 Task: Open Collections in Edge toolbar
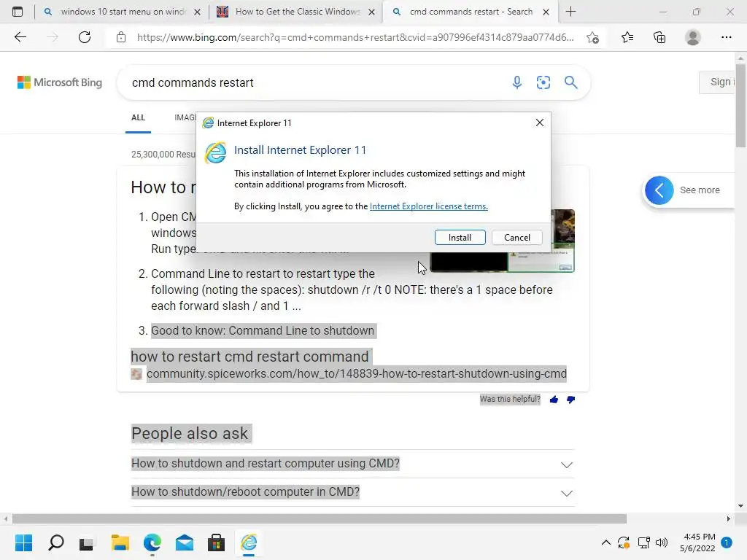point(659,37)
